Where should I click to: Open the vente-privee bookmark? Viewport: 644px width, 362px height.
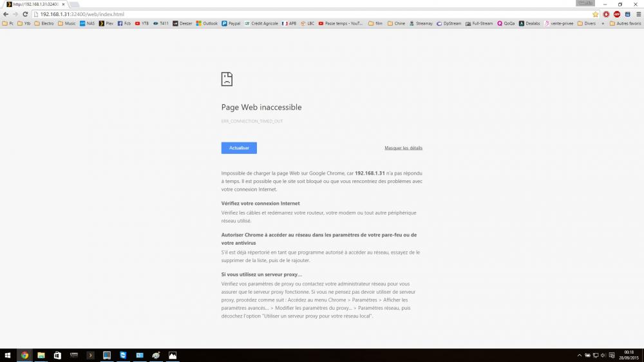(558, 23)
